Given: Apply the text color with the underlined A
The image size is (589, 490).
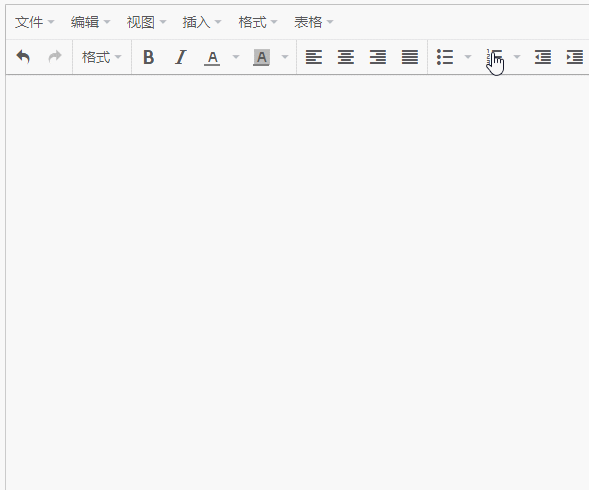Looking at the screenshot, I should pos(212,57).
